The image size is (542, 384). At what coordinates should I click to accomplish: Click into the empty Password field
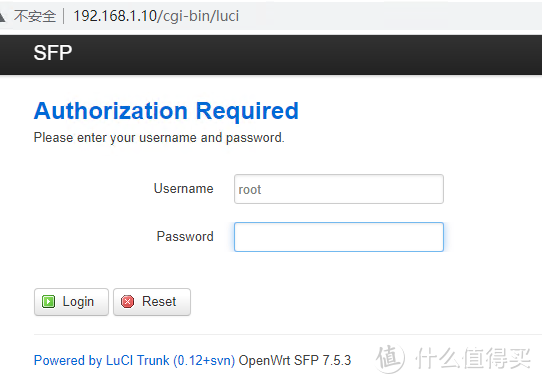point(339,237)
